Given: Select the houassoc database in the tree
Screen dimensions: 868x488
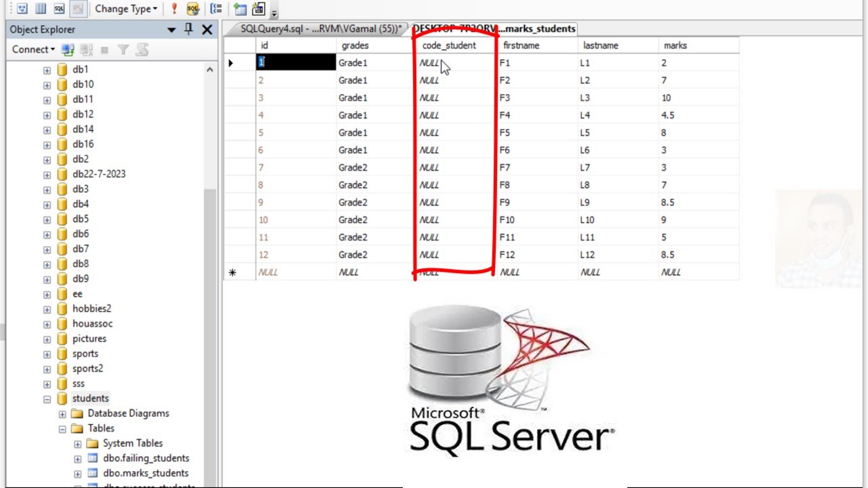Looking at the screenshot, I should (93, 323).
